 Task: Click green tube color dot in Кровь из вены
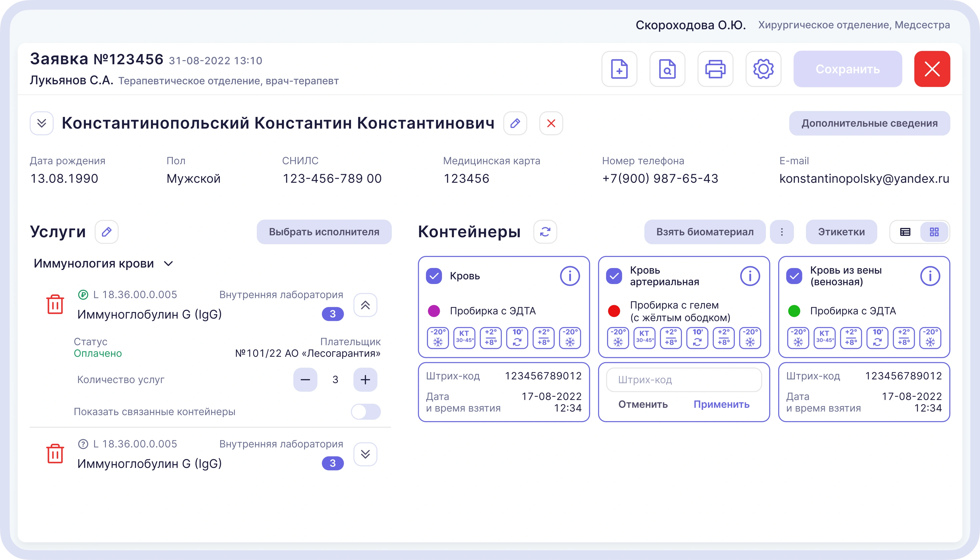point(794,311)
